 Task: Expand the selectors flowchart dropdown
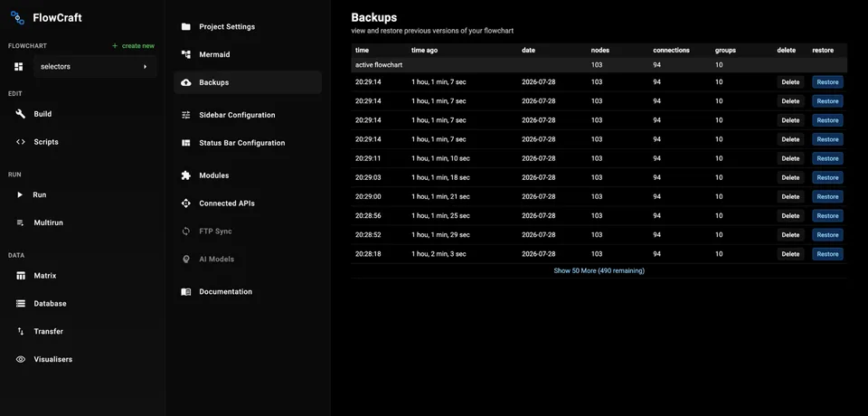[x=95, y=67]
